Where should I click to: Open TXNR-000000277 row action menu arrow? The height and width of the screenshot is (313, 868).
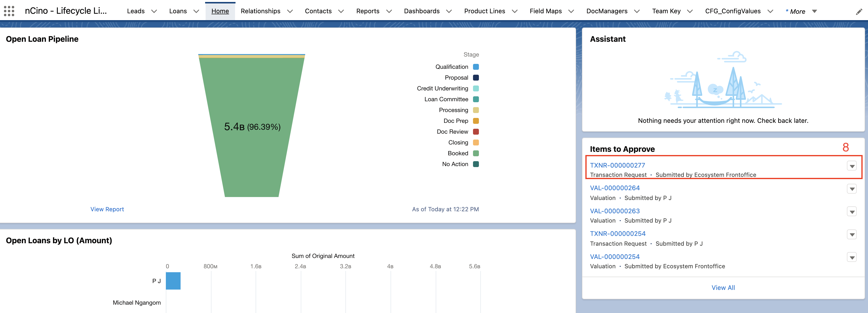tap(852, 166)
